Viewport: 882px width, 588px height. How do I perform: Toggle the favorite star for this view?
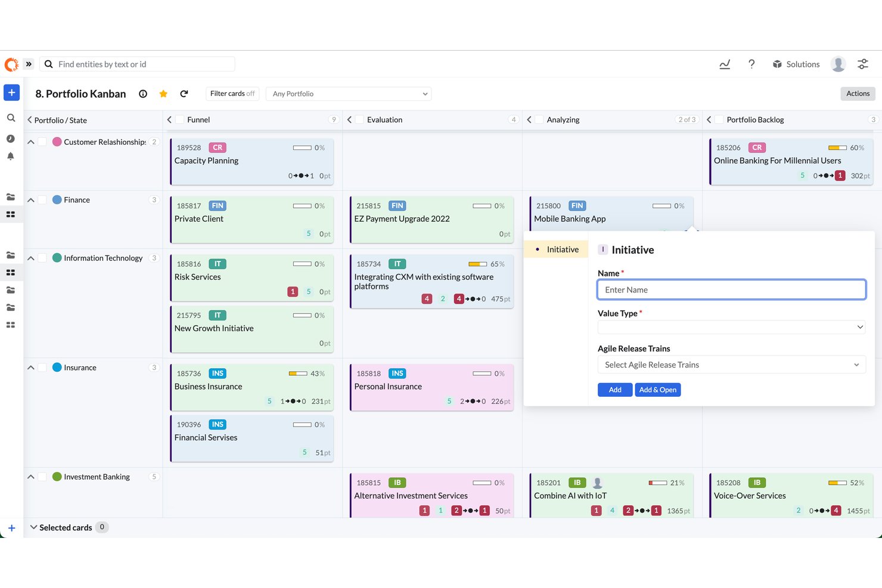163,94
